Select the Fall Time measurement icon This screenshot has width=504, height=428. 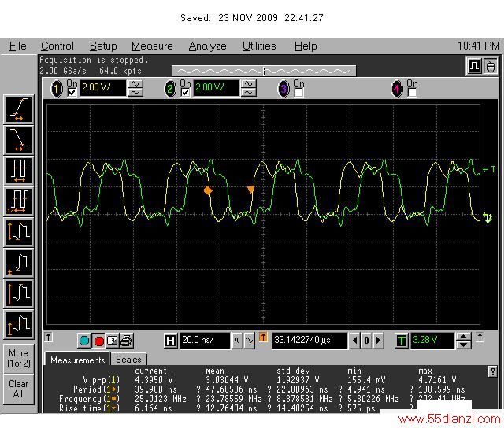pyautogui.click(x=19, y=140)
